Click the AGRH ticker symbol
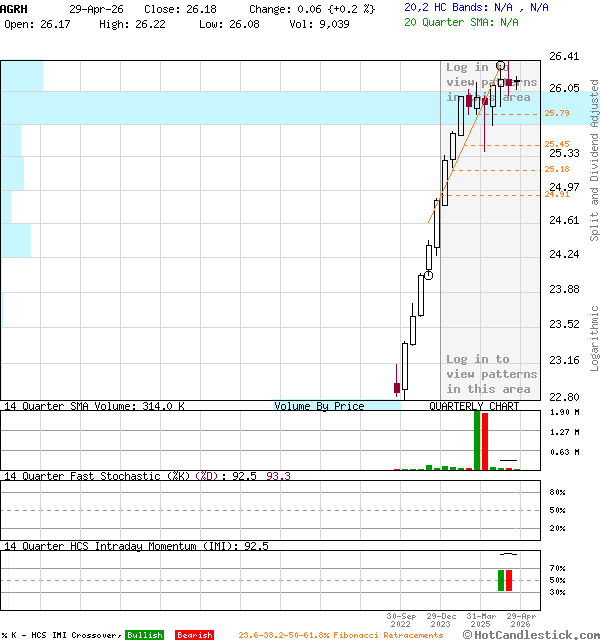The image size is (600, 640). 14,8
